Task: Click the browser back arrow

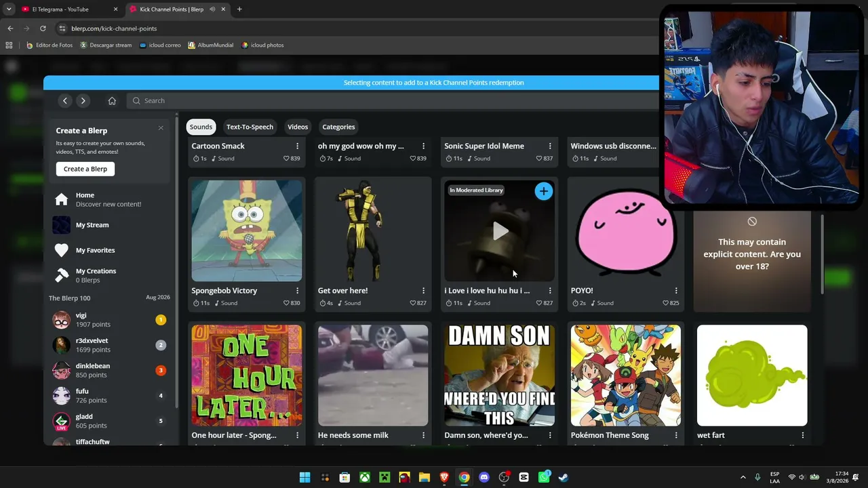Action: click(x=10, y=28)
